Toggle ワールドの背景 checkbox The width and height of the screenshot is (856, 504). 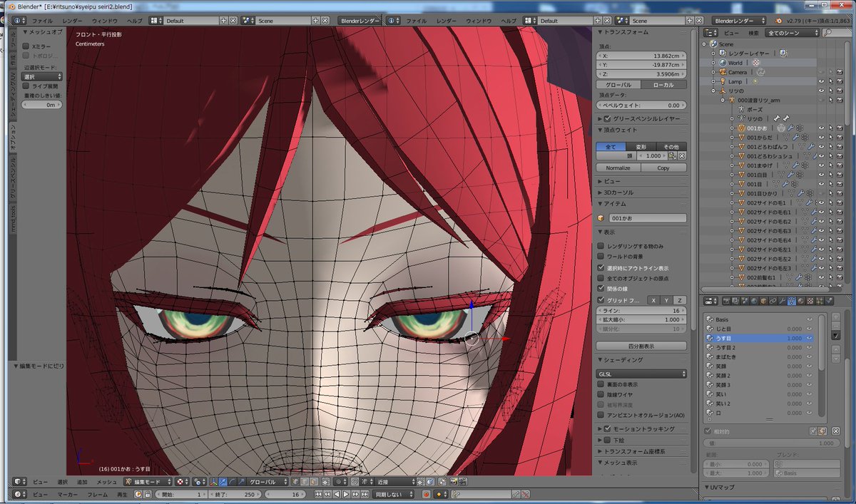click(601, 256)
